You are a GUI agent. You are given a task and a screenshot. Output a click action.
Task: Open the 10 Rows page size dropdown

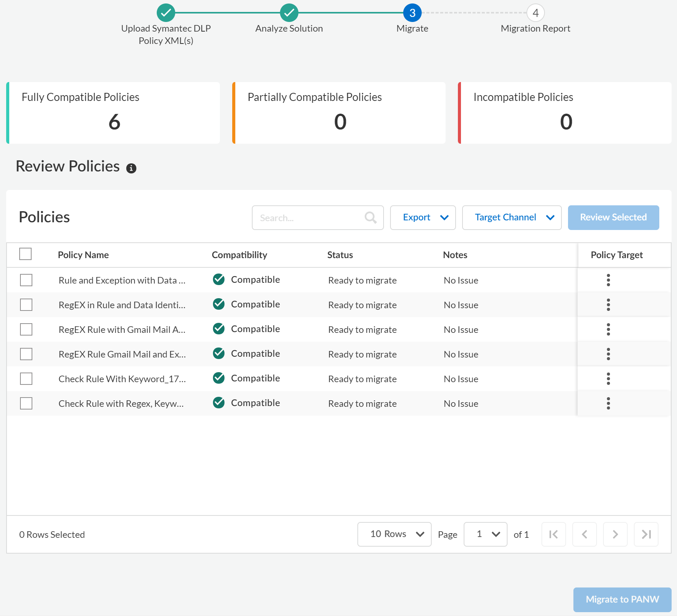coord(394,534)
